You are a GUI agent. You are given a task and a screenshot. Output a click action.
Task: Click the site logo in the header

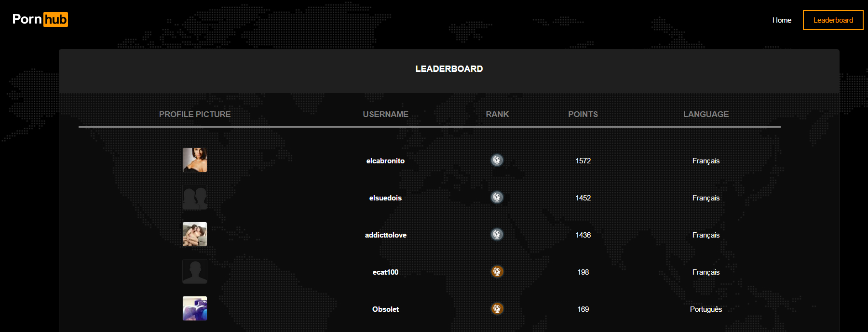pyautogui.click(x=40, y=19)
